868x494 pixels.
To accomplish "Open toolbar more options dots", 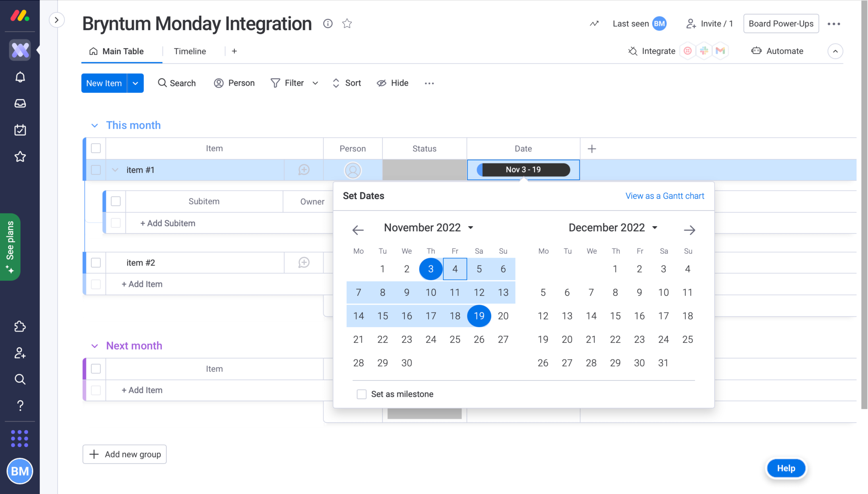I will pyautogui.click(x=429, y=83).
